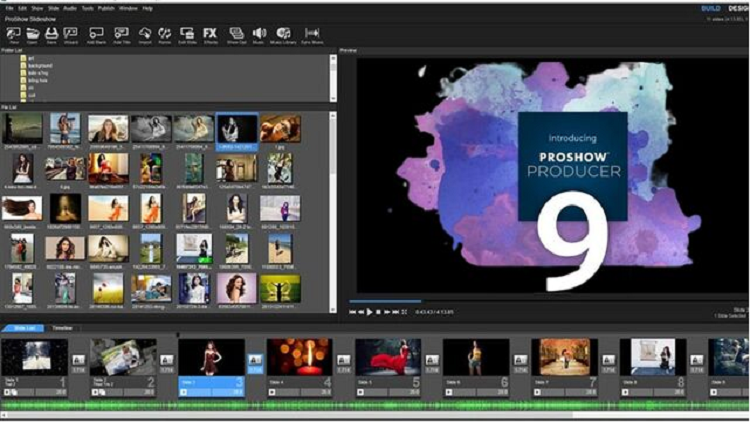Click slide 1 small play icon
The image size is (750, 423).
click(7, 392)
